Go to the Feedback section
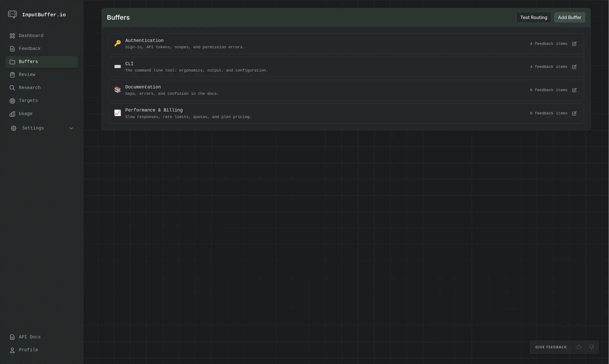 click(42, 49)
